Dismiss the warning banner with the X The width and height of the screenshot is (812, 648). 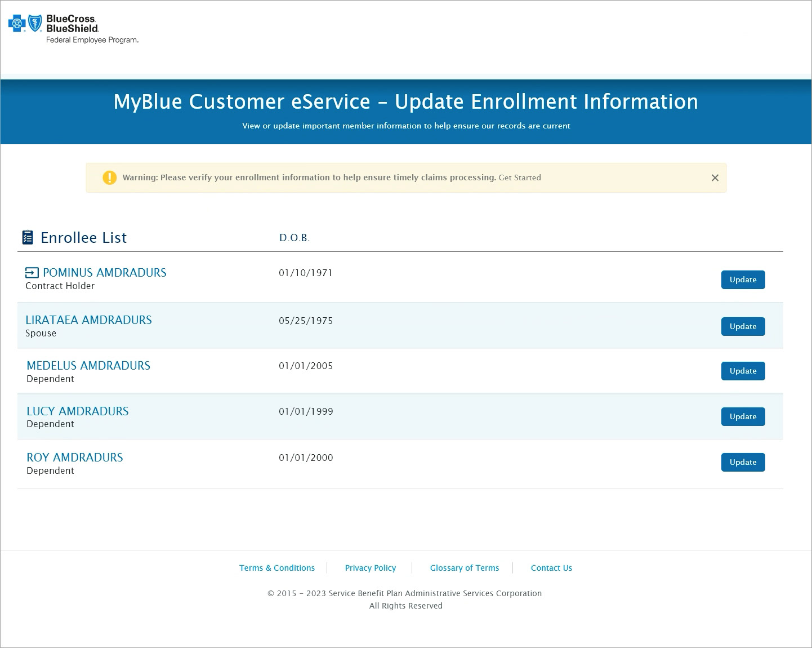[715, 178]
